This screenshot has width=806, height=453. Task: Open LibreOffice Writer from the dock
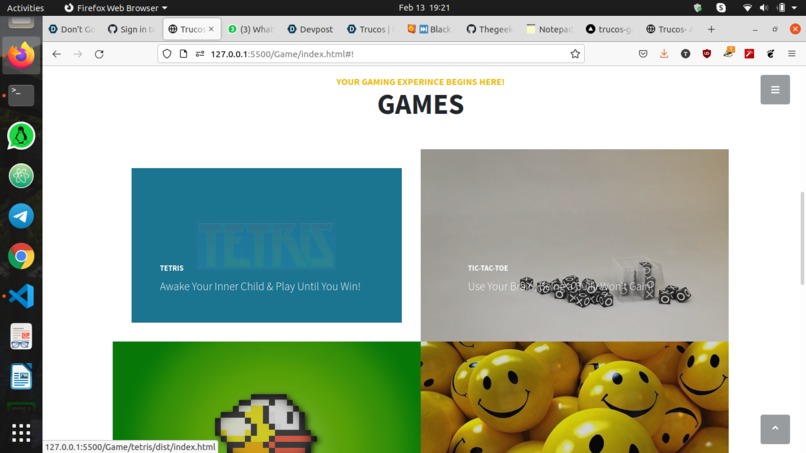21,376
